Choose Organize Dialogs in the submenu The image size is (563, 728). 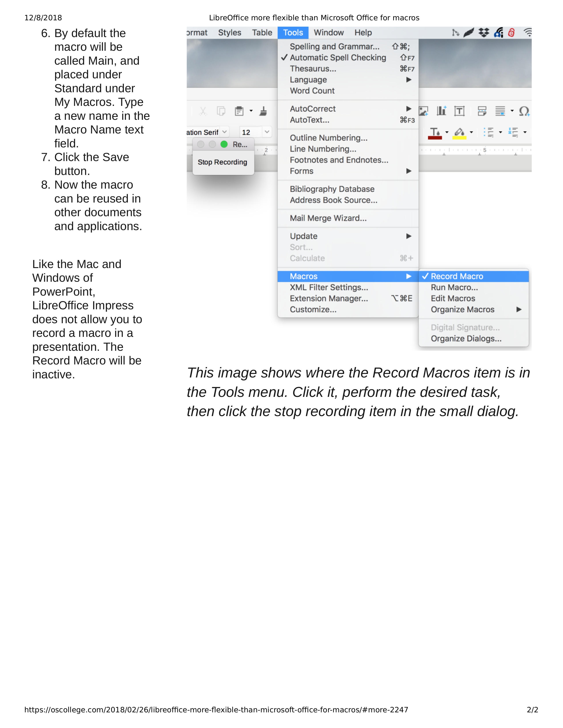(474, 339)
